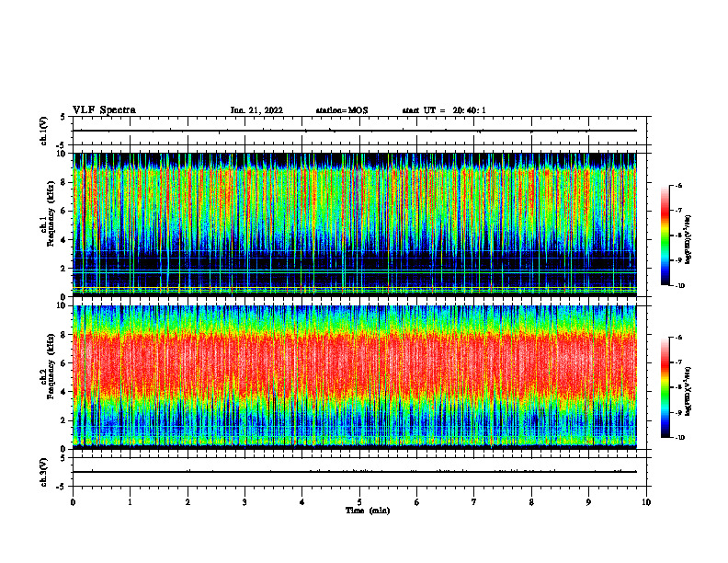Screen dimensions: 728x563
Task: Click the ch.2 frequency tick label "6"
Action: [x=64, y=363]
